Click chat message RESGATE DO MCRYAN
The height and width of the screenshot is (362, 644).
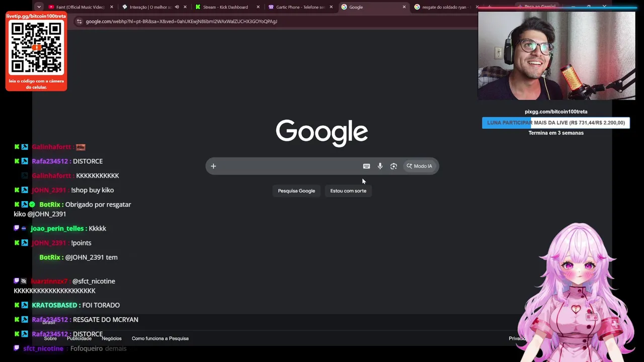106,320
